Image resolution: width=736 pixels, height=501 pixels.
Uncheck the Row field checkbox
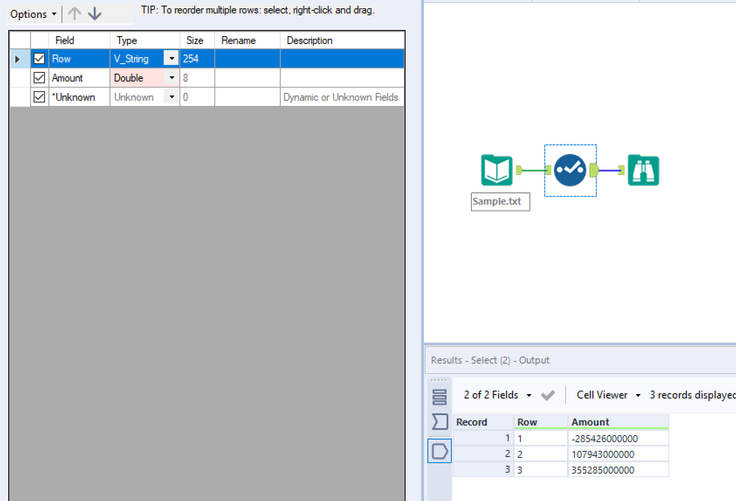[x=39, y=59]
